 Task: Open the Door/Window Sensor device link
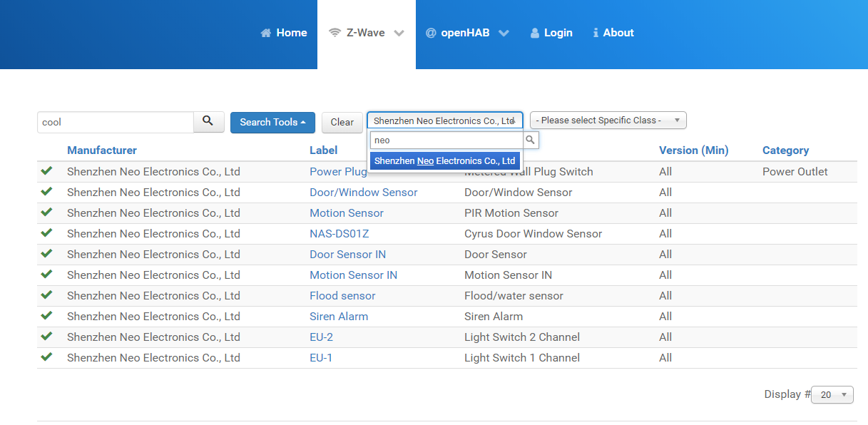point(363,193)
